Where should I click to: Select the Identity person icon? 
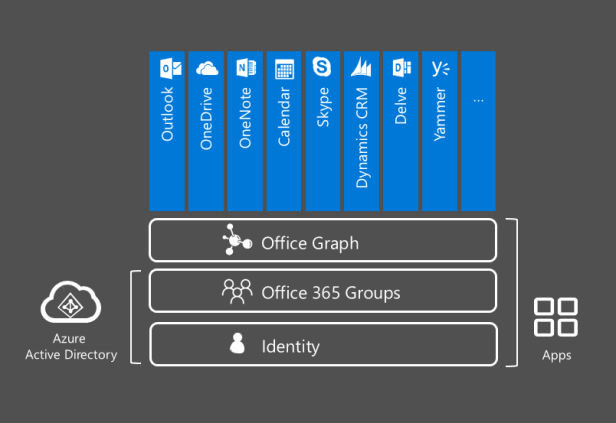(x=238, y=345)
